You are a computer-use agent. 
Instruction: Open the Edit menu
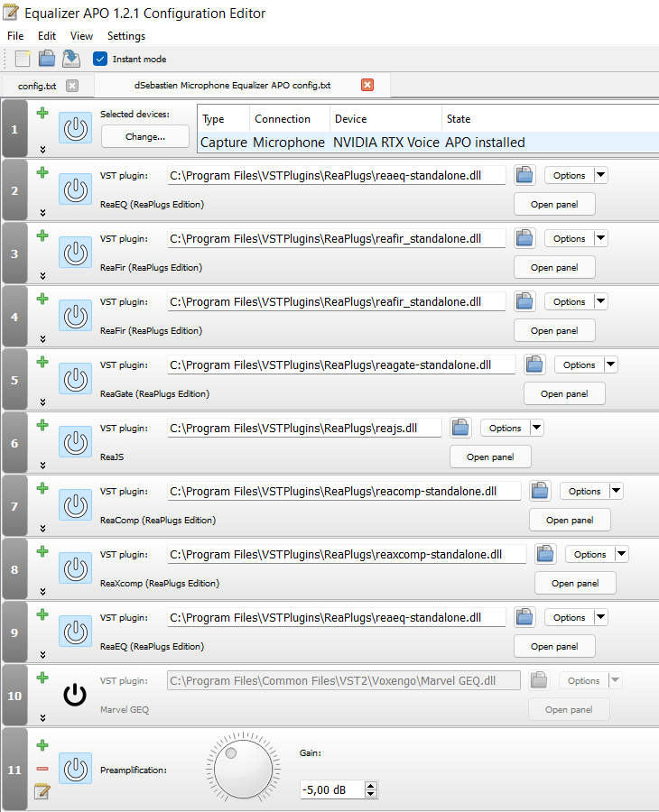click(x=47, y=36)
